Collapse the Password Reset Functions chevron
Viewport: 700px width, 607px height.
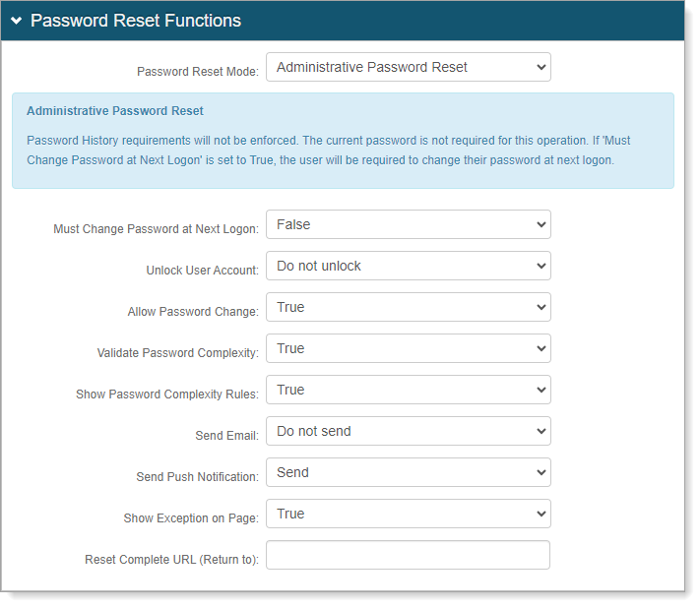[x=16, y=21]
